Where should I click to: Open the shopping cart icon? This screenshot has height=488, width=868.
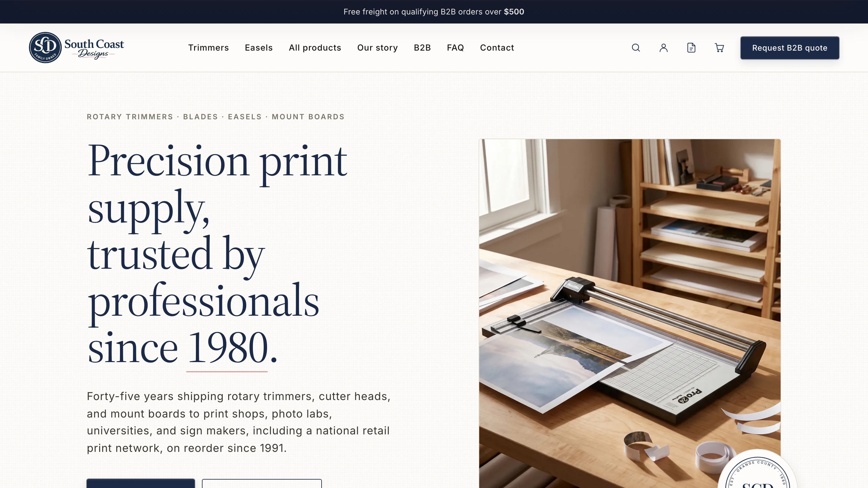pos(719,48)
